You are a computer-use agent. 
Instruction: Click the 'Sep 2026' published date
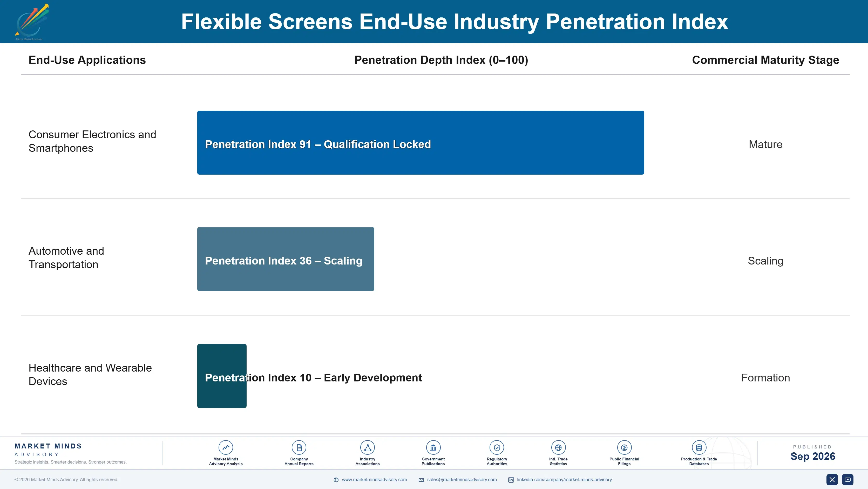tap(813, 456)
